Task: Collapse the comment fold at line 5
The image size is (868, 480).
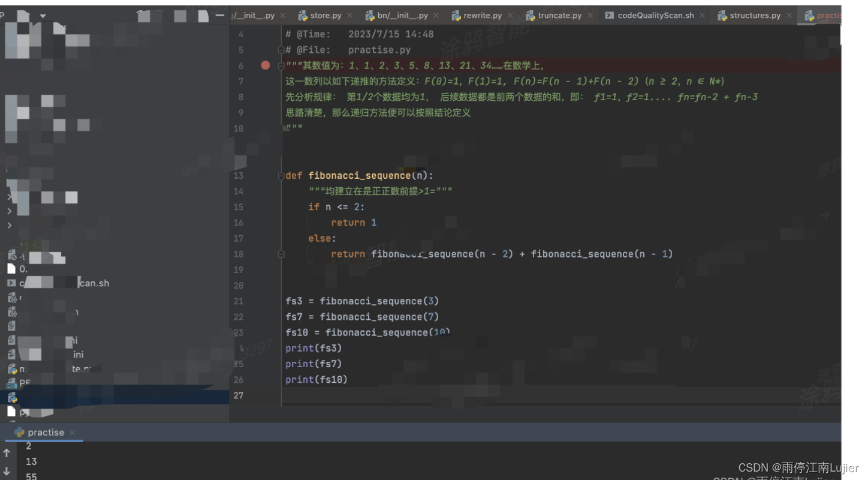Action: click(281, 50)
